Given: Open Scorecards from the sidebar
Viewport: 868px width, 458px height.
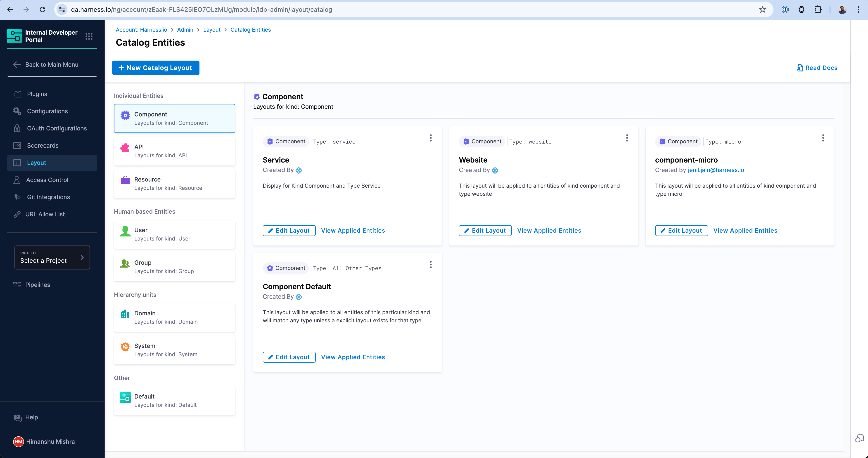Looking at the screenshot, I should pyautogui.click(x=43, y=146).
